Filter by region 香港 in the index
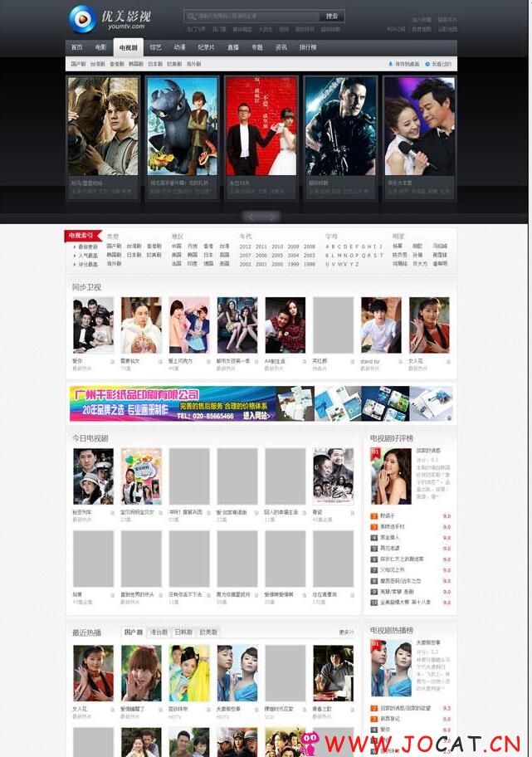The height and width of the screenshot is (757, 532). [208, 247]
